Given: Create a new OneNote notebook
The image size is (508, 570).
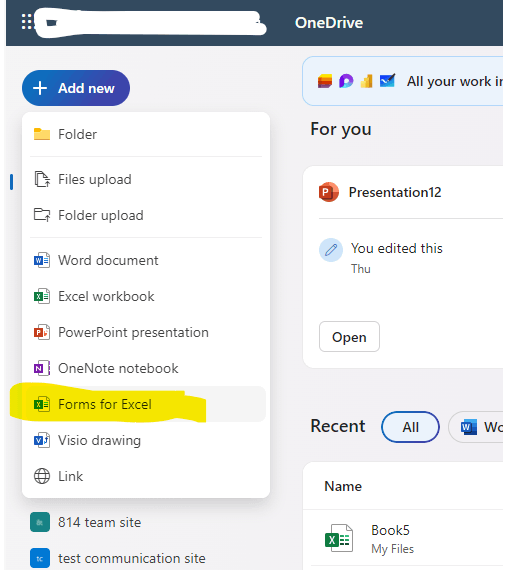Looking at the screenshot, I should 145,368.
